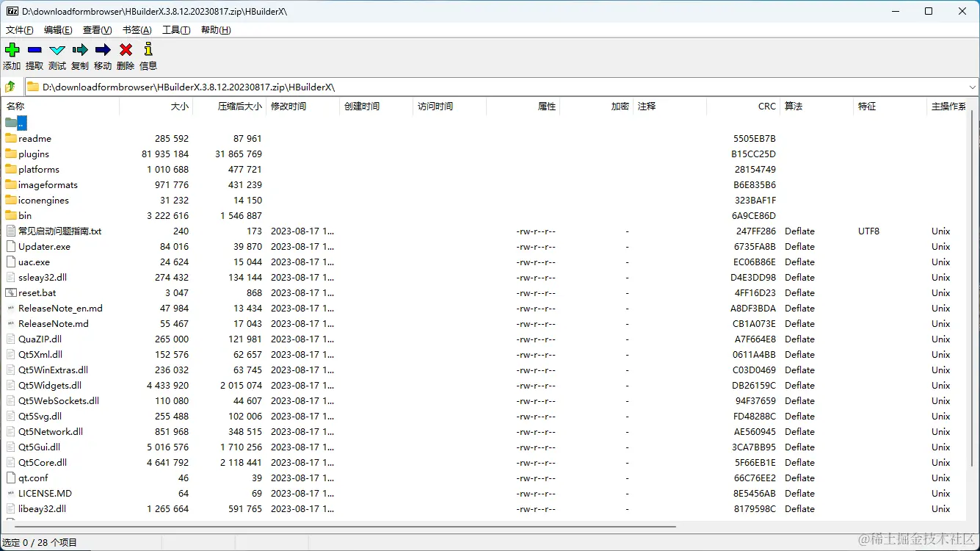This screenshot has height=551, width=980.
Task: Click the Move (移动) arrow icon
Action: click(103, 50)
